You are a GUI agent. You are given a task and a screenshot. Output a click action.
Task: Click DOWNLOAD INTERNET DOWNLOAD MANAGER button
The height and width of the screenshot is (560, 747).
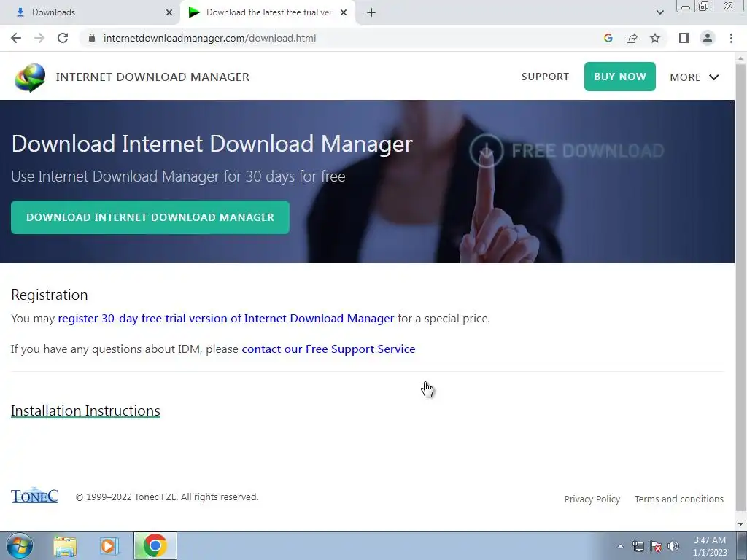click(150, 217)
